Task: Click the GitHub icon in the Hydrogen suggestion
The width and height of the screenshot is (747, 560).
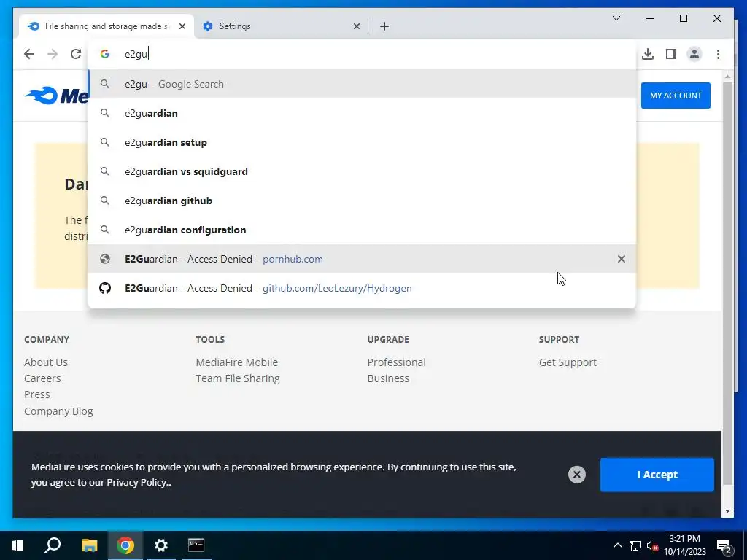Action: [105, 288]
